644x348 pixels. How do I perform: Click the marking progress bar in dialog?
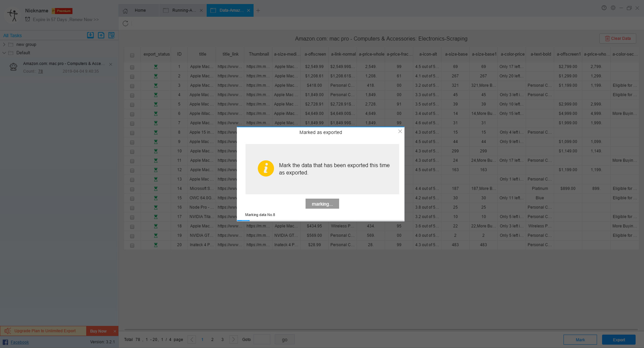320,220
